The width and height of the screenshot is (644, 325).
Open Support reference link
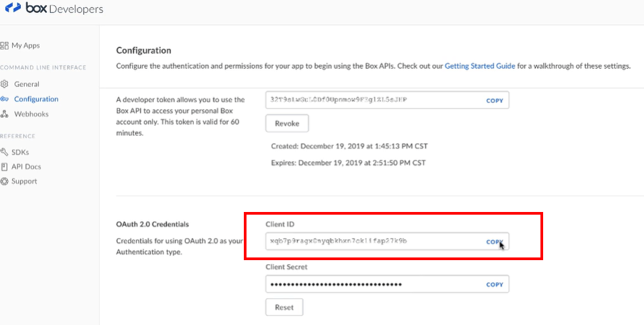click(x=24, y=181)
